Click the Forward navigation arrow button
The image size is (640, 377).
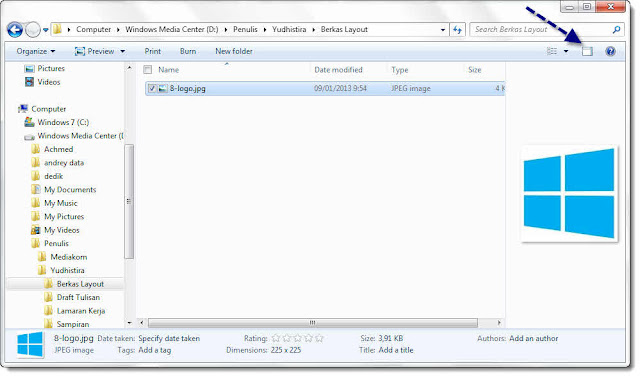33,30
